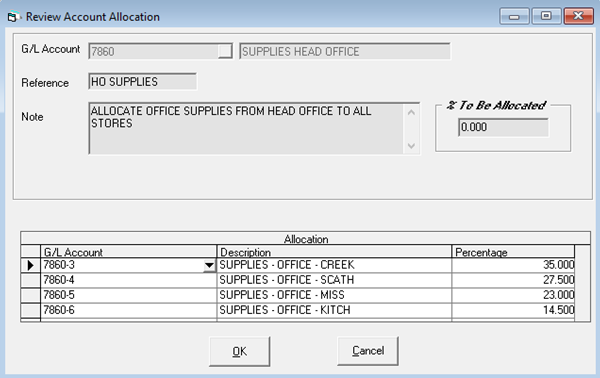Click account cell 7860-6
Viewport: 600px width, 378px height.
click(x=129, y=310)
